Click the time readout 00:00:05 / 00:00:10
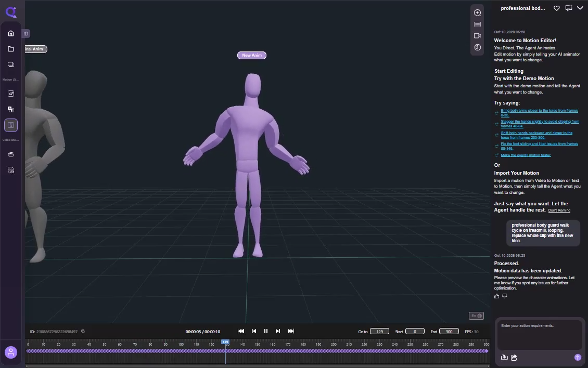The width and height of the screenshot is (588, 368). pos(202,332)
